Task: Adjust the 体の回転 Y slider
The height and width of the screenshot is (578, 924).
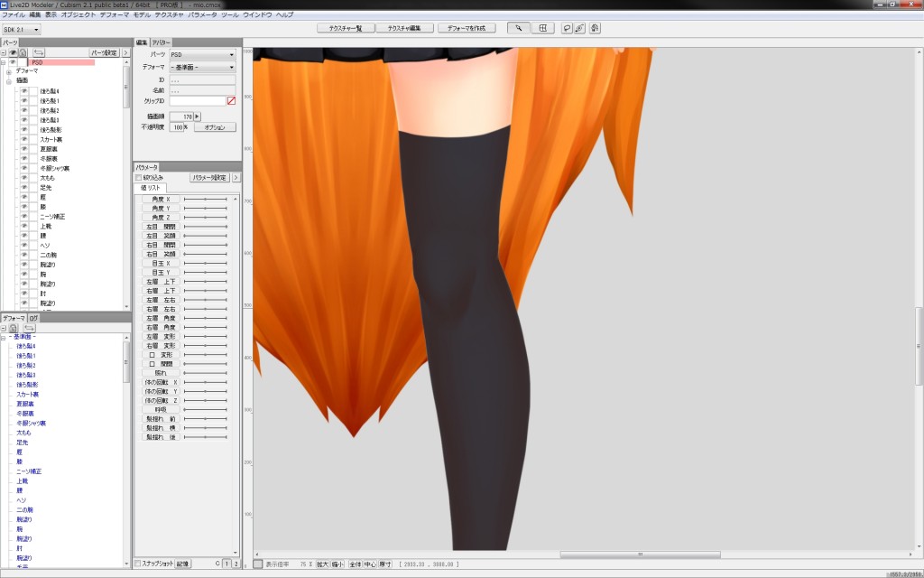Action: (205, 391)
